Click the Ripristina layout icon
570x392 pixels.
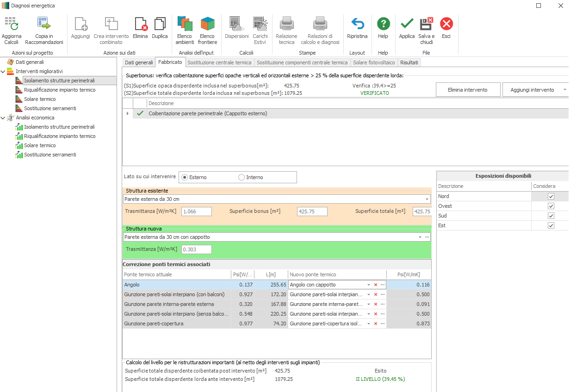[357, 24]
